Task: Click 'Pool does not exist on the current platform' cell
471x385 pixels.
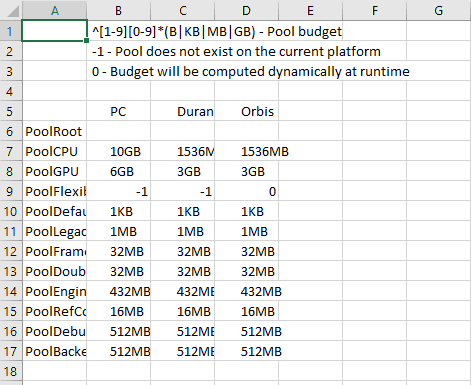Action: tap(236, 52)
